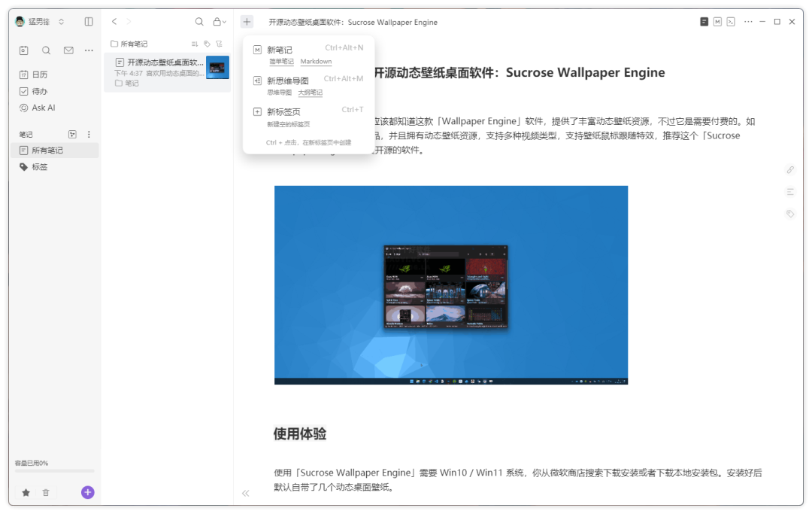The width and height of the screenshot is (812, 514).
Task: Go back with the left arrow
Action: click(x=114, y=21)
